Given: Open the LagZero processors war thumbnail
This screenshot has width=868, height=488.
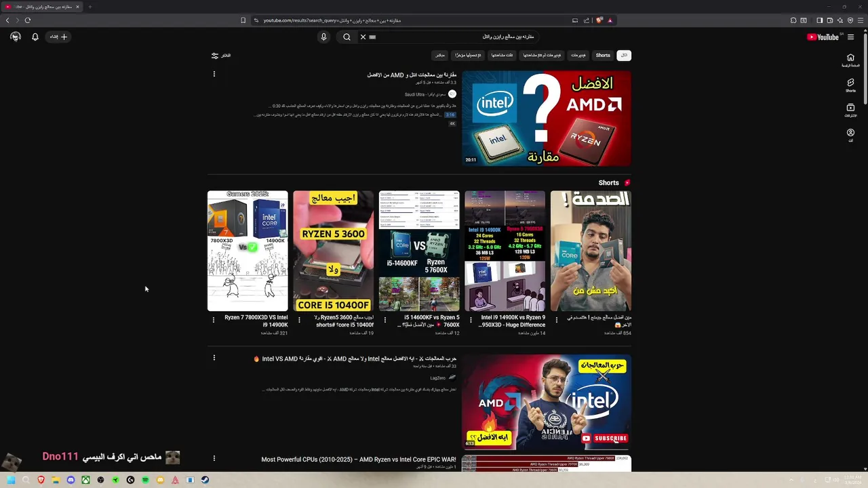Looking at the screenshot, I should point(547,402).
